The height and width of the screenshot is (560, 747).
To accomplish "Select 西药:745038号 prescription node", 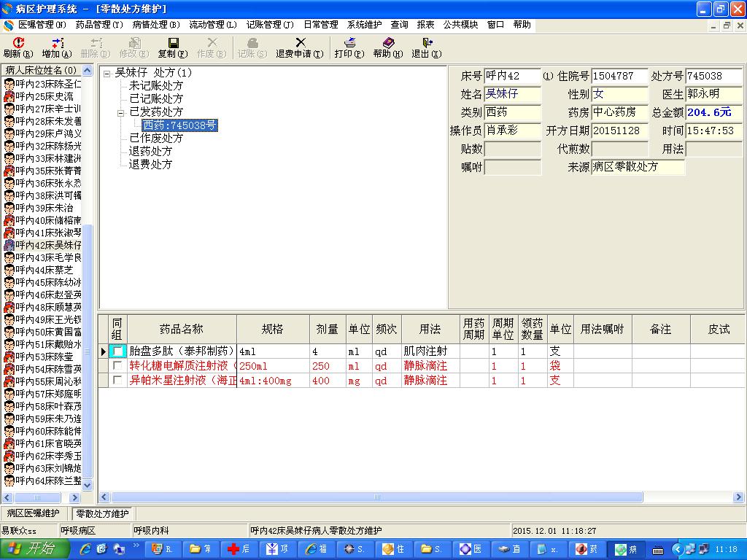I will point(179,125).
